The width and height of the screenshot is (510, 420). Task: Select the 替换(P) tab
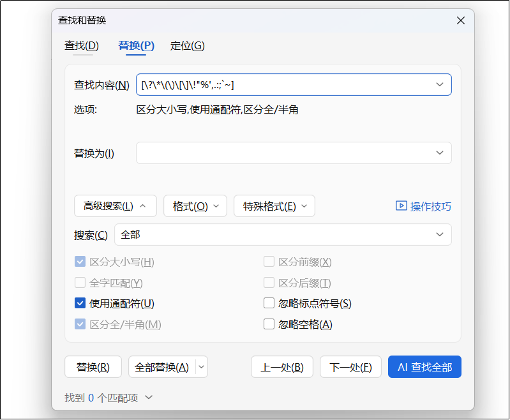pyautogui.click(x=136, y=45)
